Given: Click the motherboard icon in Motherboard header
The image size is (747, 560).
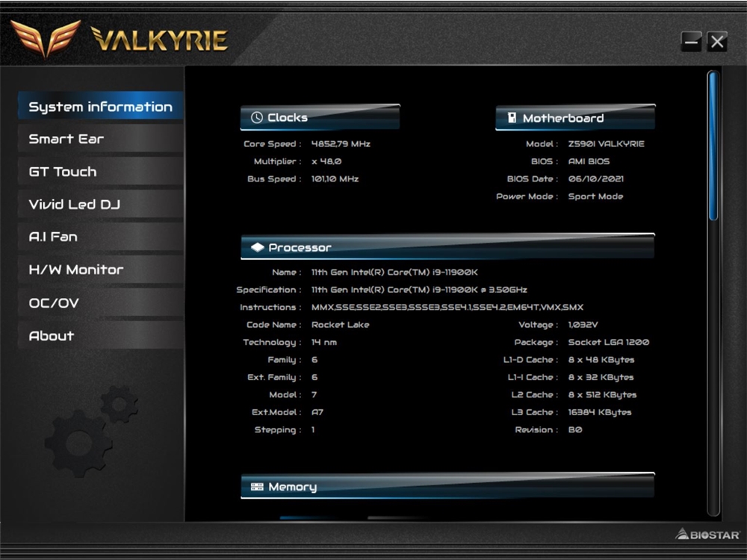Looking at the screenshot, I should [x=512, y=118].
